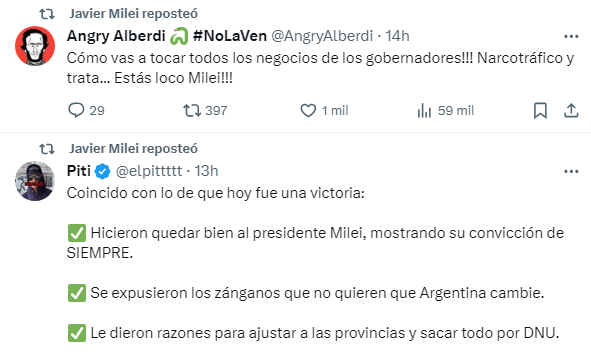This screenshot has width=591, height=362.
Task: Open the 13h timestamp of the Piti post
Action: pyautogui.click(x=206, y=171)
